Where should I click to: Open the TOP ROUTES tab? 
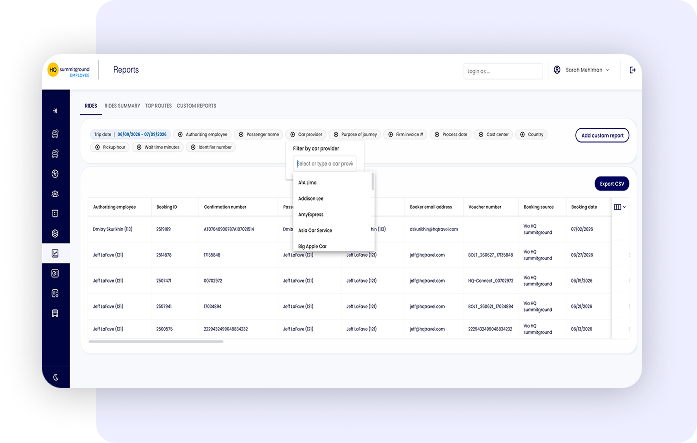tap(158, 106)
